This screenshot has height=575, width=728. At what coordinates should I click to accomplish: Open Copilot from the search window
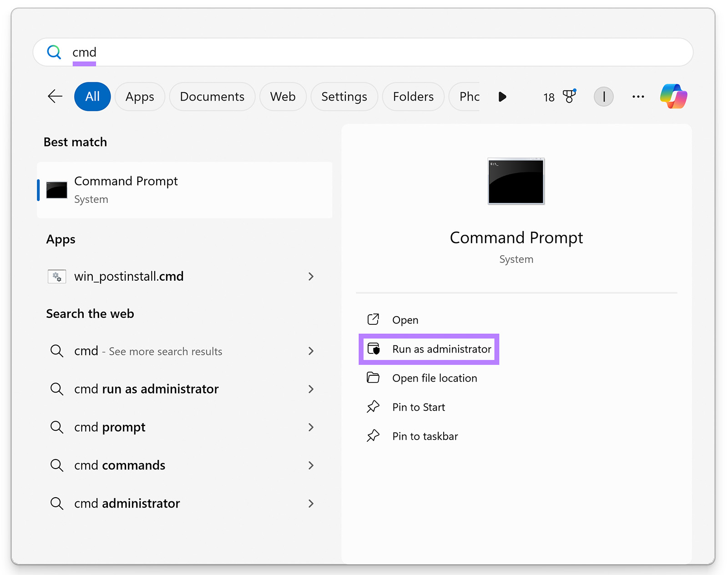click(674, 96)
